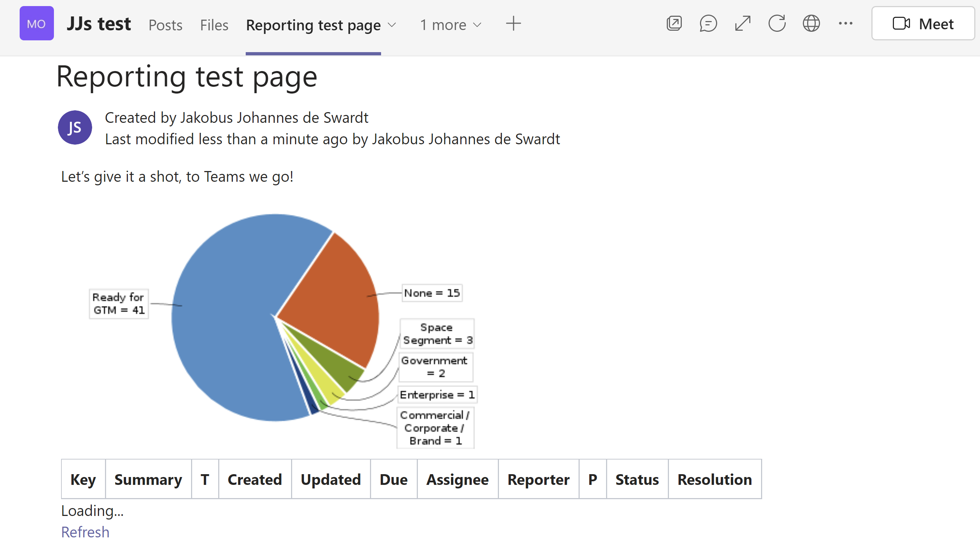Reload the tab using the refresh icon
This screenshot has width=980, height=557.
click(777, 24)
